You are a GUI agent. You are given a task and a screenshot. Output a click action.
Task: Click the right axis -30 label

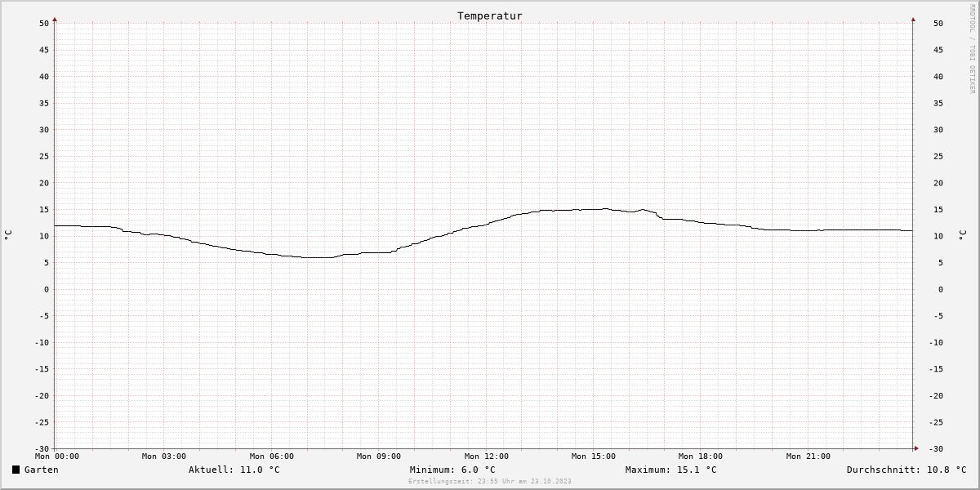coord(936,448)
